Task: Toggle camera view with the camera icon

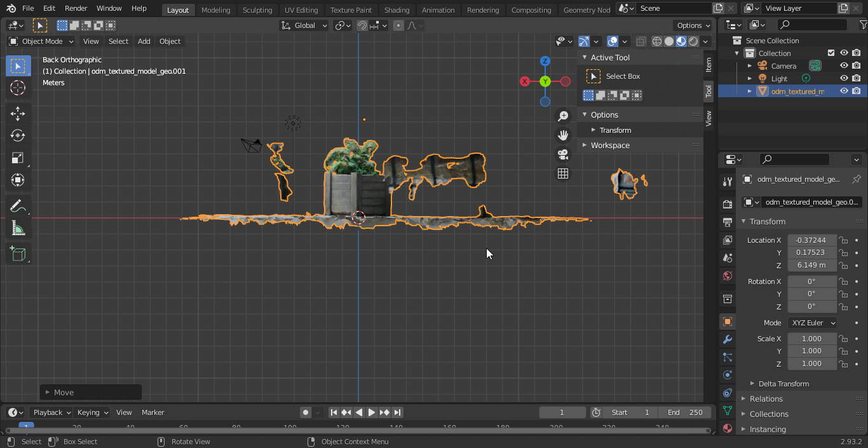Action: pyautogui.click(x=563, y=154)
